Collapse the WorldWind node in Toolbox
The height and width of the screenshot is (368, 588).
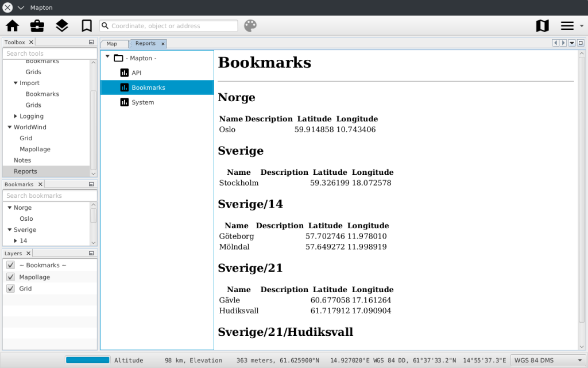pos(10,127)
